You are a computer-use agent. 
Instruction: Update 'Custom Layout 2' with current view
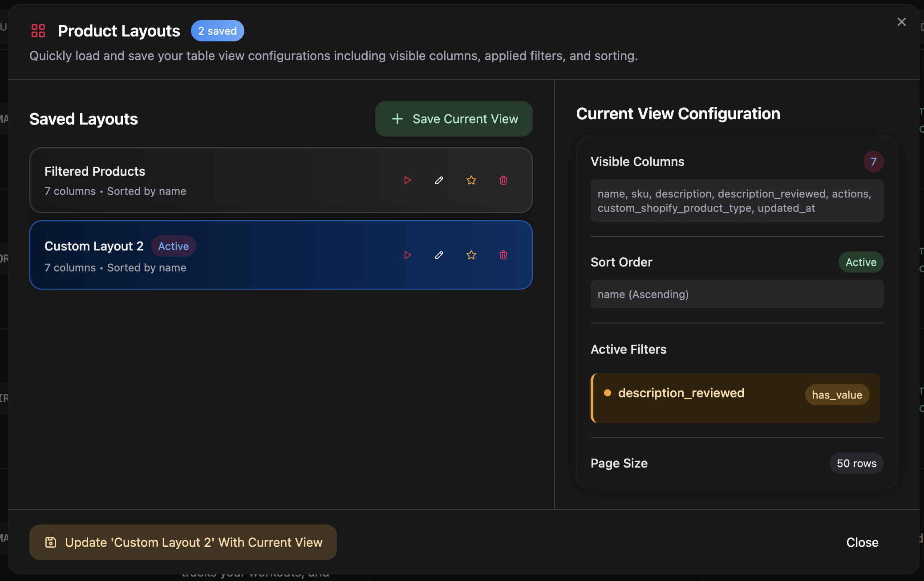[182, 542]
